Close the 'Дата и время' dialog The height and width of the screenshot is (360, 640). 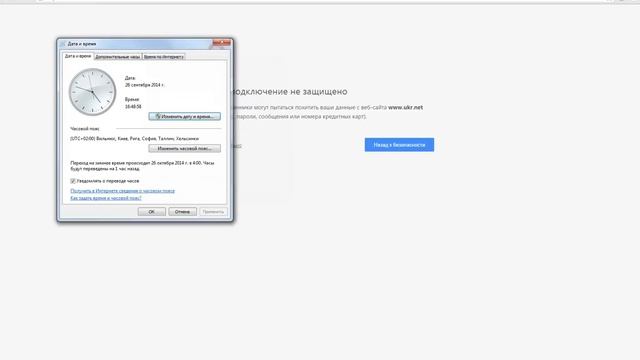222,43
